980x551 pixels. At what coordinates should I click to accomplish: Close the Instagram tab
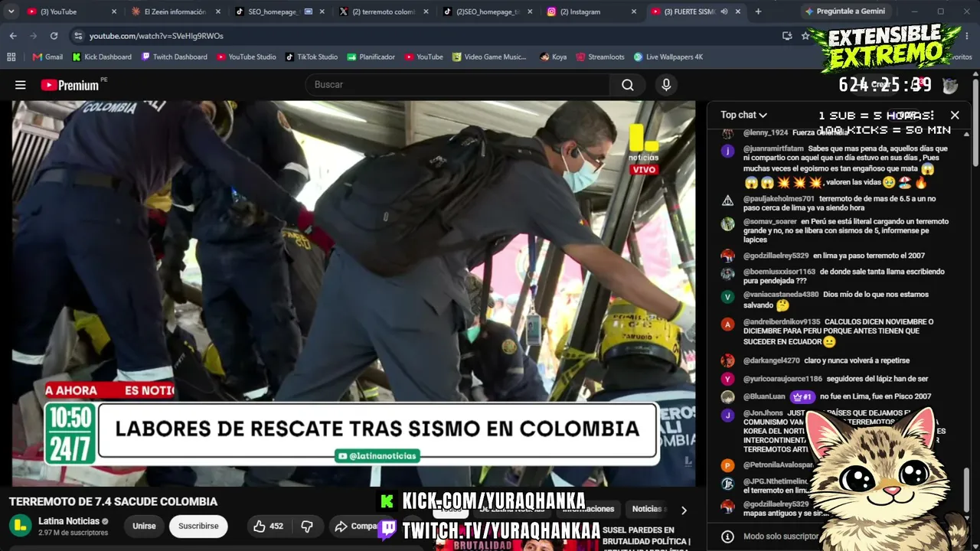[x=634, y=11]
